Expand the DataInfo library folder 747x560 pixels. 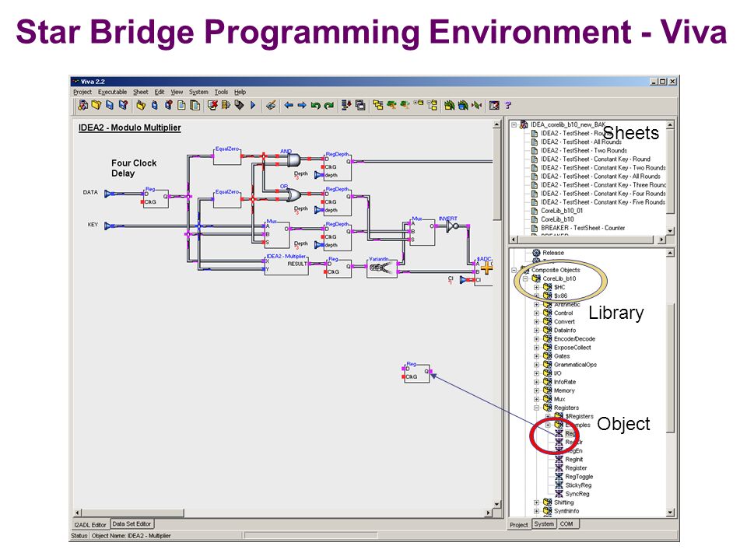(536, 330)
